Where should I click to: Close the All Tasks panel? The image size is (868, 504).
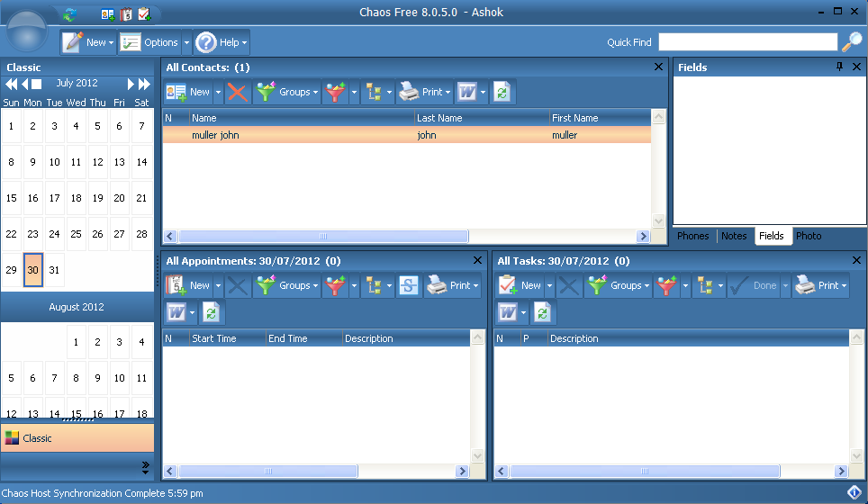856,260
